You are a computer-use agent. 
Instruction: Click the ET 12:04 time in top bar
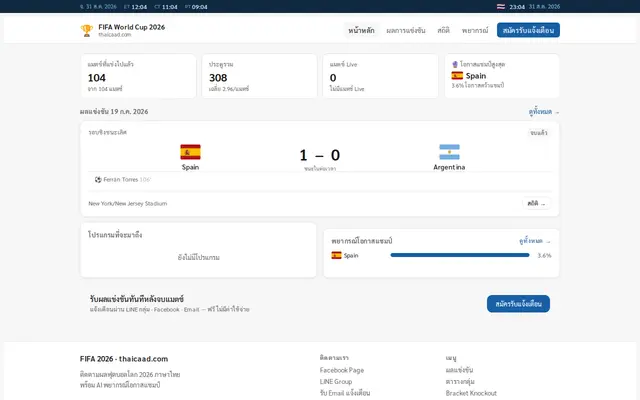pos(136,7)
